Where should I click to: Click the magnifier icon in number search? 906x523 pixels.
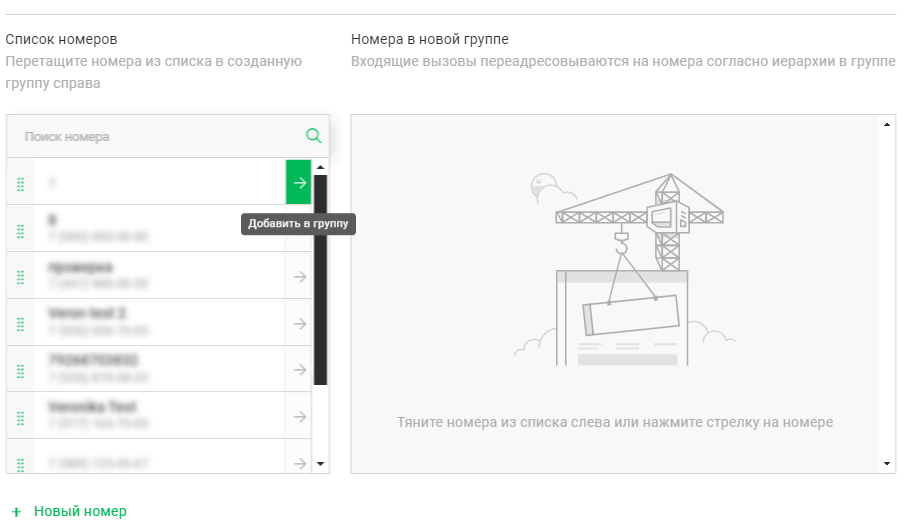coord(313,136)
